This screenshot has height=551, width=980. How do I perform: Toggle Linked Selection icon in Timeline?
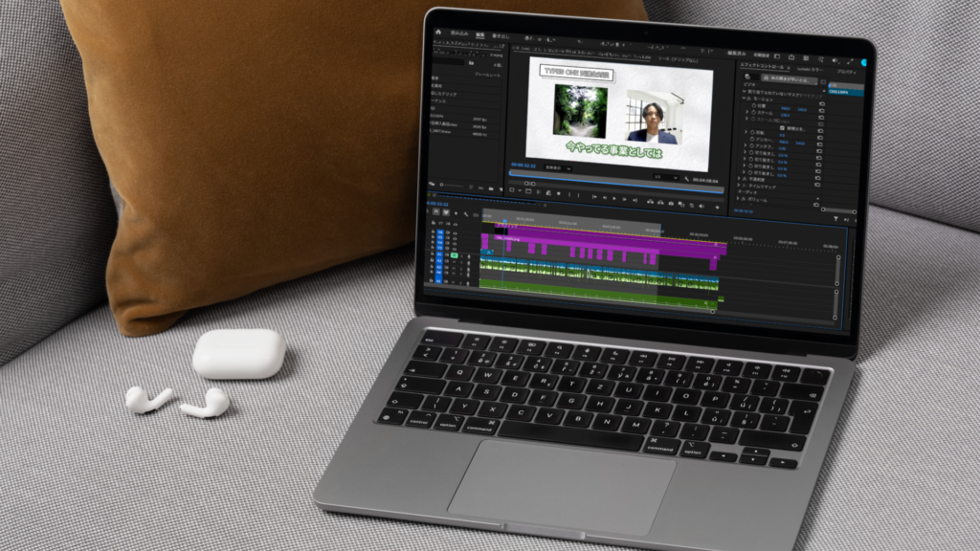(x=446, y=212)
